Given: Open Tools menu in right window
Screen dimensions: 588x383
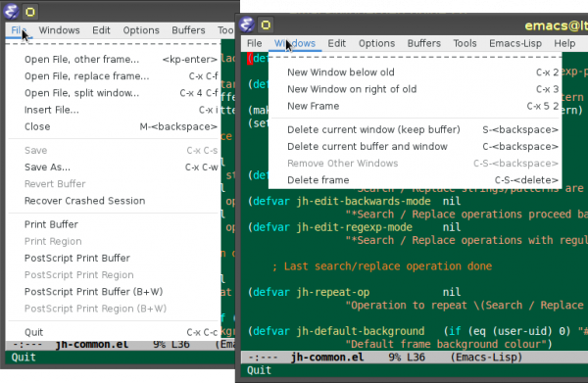Looking at the screenshot, I should tap(465, 43).
